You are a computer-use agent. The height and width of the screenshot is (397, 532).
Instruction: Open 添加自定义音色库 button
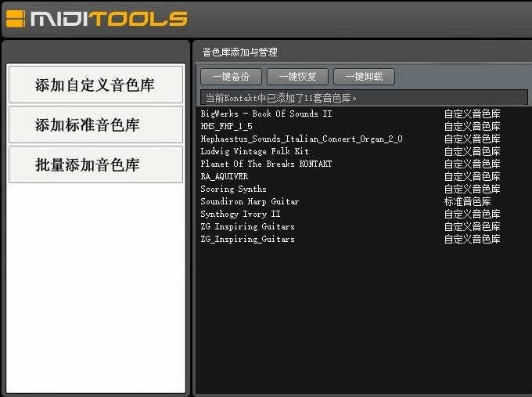coord(95,85)
